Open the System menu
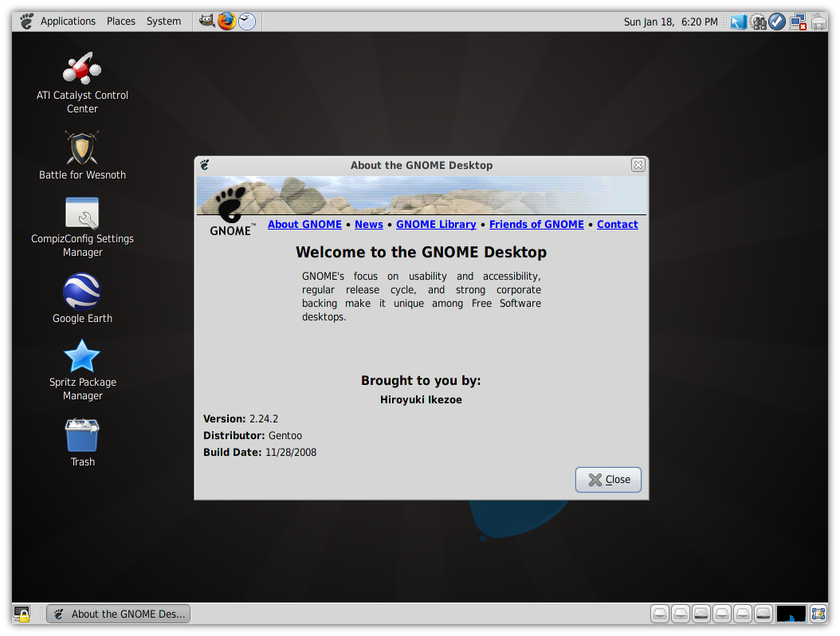Viewport: 840px width, 636px height. [164, 22]
